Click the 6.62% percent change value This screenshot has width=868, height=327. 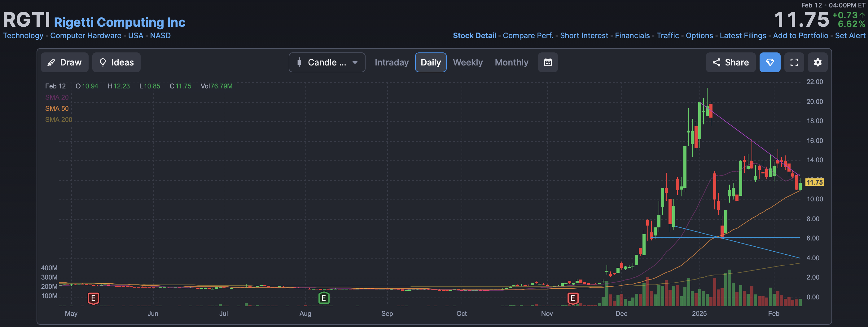click(x=851, y=24)
